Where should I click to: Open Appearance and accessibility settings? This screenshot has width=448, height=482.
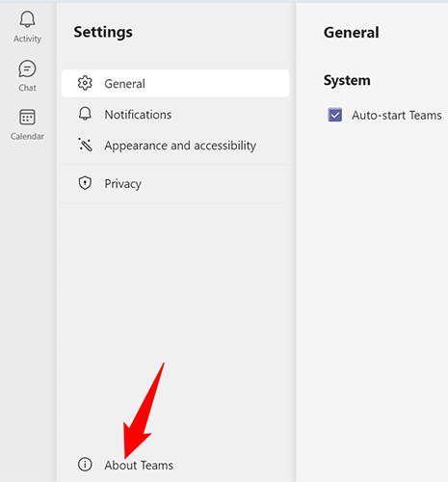(x=175, y=146)
